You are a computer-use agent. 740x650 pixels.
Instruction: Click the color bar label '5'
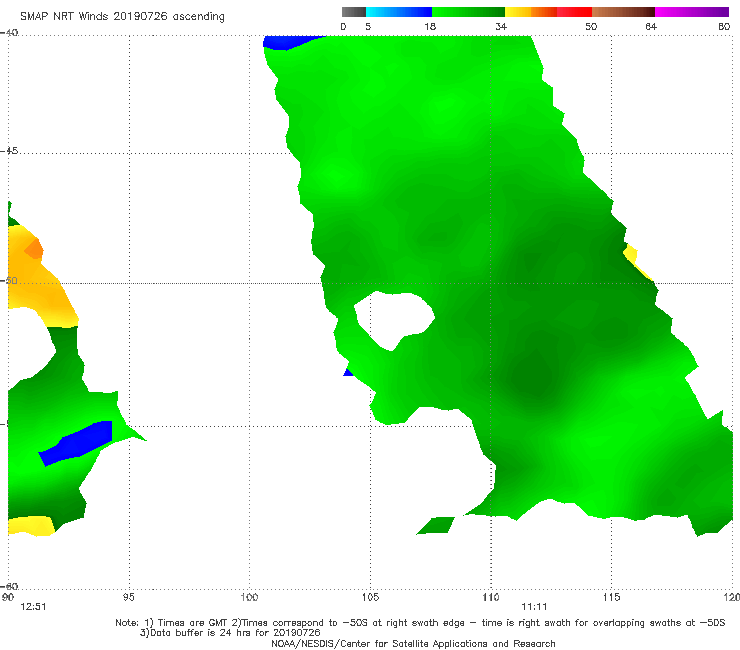368,26
